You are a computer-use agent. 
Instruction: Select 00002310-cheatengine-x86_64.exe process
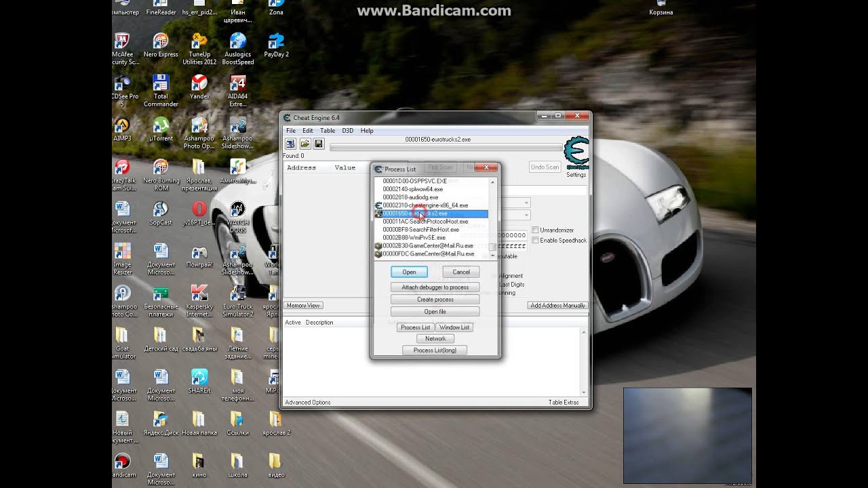tap(431, 205)
